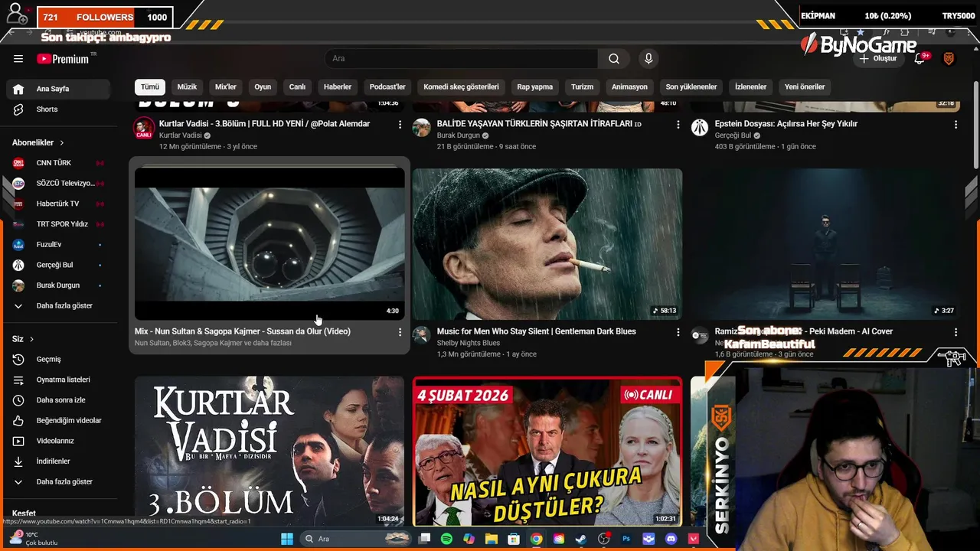Select the Komedi skeç gösterileri chip
This screenshot has height=551, width=980.
point(461,87)
